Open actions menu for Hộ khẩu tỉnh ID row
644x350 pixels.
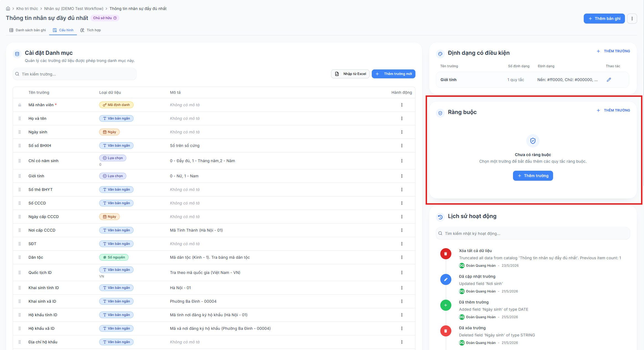click(402, 315)
